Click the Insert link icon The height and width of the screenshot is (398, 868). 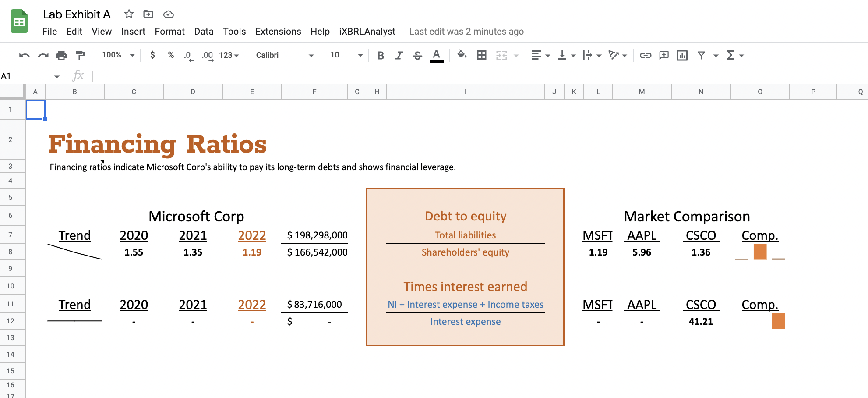645,55
